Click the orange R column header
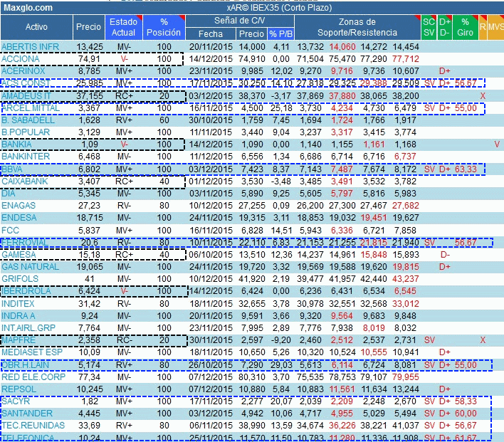 pyautogui.click(x=483, y=27)
